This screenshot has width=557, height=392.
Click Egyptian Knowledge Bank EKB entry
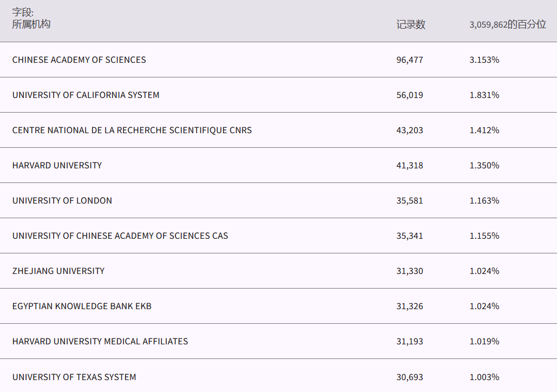[82, 306]
